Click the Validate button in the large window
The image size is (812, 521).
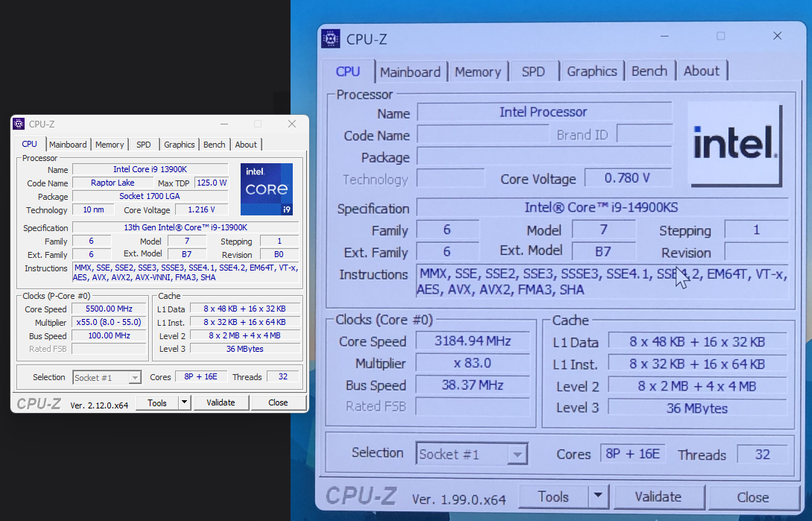click(659, 496)
